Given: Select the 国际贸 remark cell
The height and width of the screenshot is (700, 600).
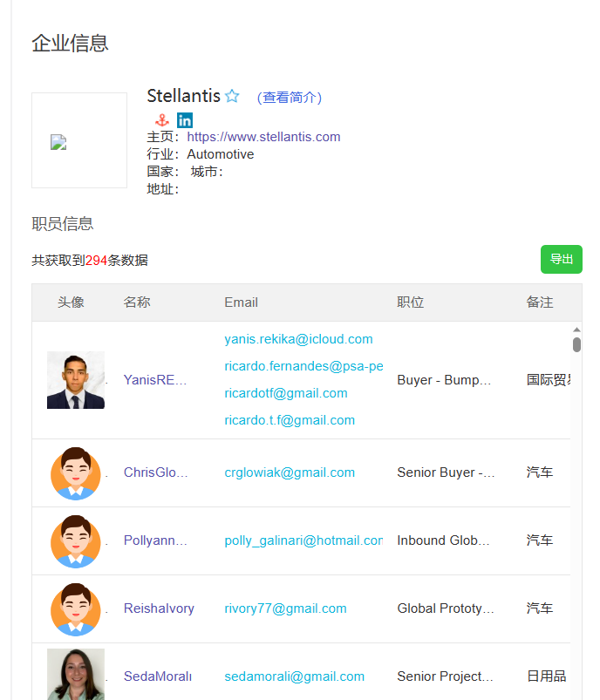Looking at the screenshot, I should click(549, 380).
